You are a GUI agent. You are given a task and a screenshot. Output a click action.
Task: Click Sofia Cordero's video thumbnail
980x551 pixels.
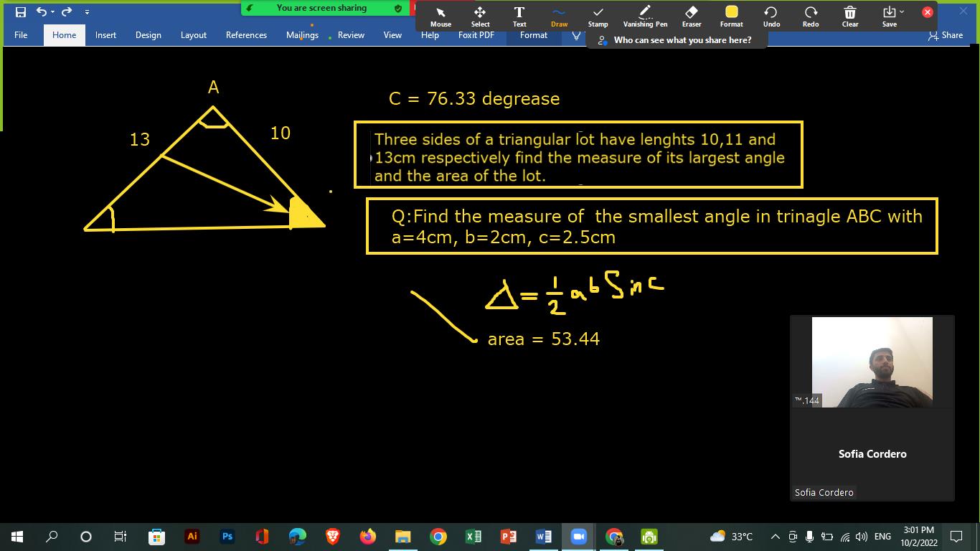(872, 362)
